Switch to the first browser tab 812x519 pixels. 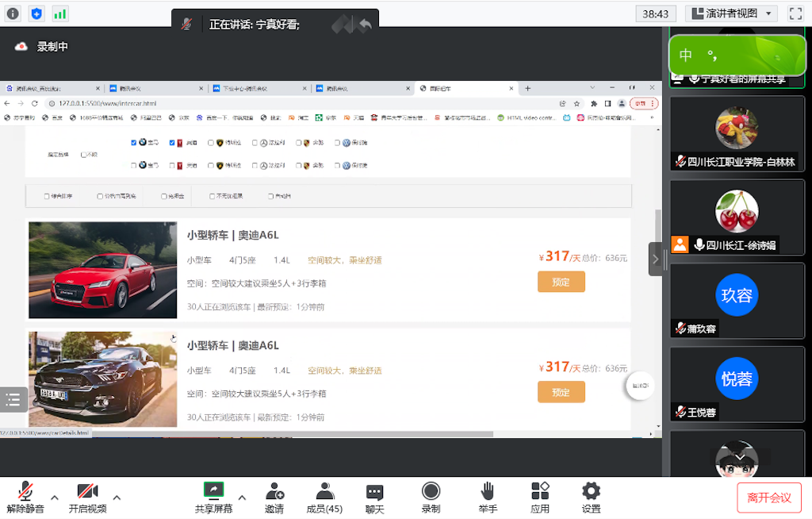pos(52,88)
